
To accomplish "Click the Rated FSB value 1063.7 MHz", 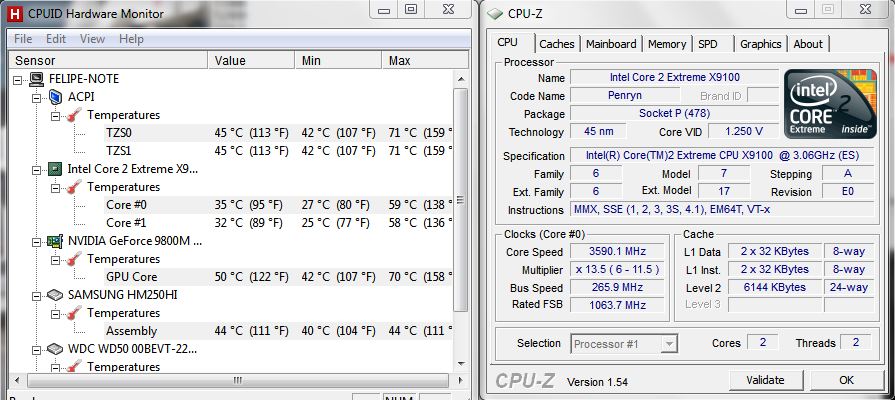I will tap(617, 305).
